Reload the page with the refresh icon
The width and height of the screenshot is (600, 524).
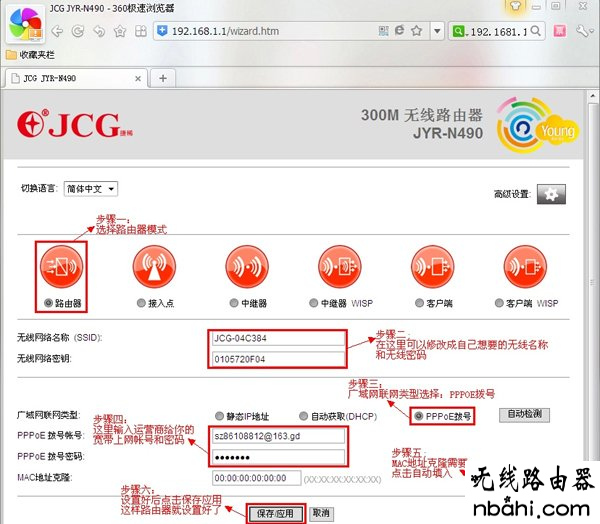[x=78, y=31]
